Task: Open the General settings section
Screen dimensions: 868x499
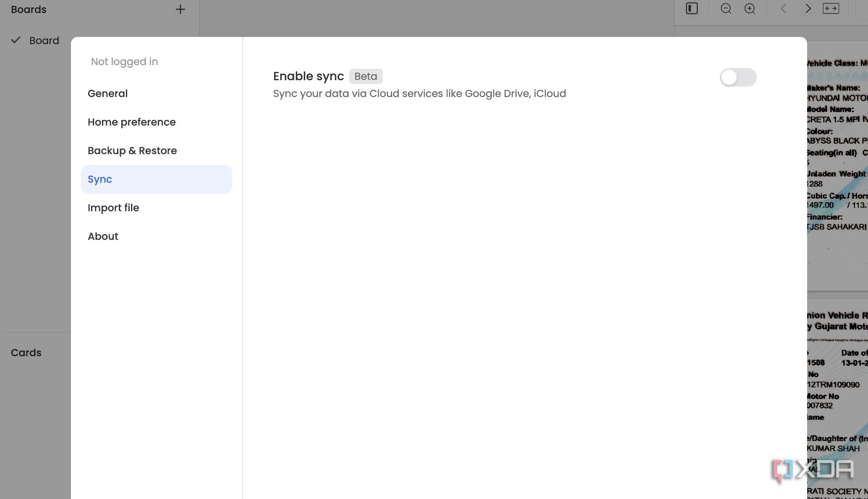Action: pos(156,94)
